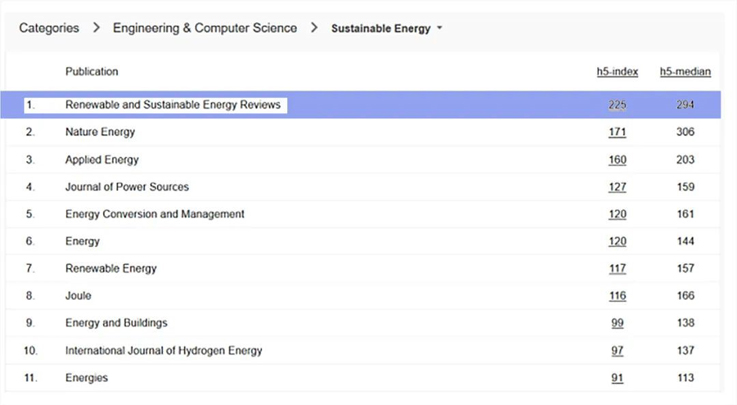Click the h5-index column header

pos(616,72)
